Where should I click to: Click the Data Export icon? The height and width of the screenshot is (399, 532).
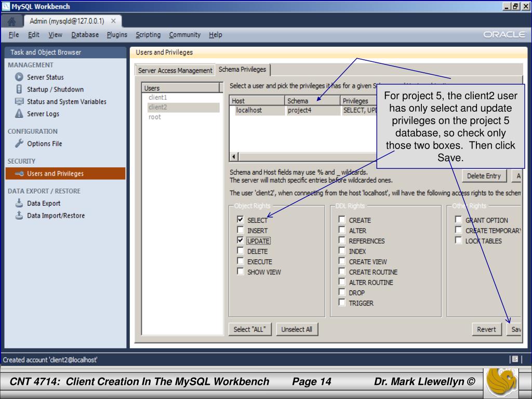[19, 203]
